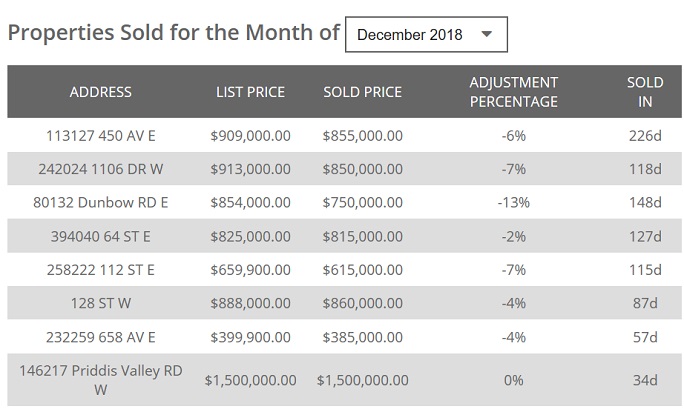The image size is (684, 412).
Task: Click the dropdown arrow beside December 2018
Action: (487, 34)
